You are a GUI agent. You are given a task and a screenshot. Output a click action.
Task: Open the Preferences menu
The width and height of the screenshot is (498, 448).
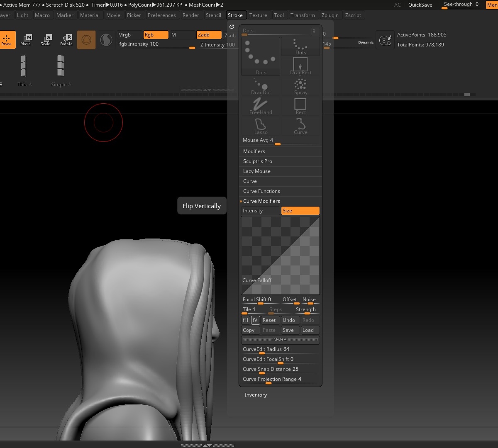(162, 15)
